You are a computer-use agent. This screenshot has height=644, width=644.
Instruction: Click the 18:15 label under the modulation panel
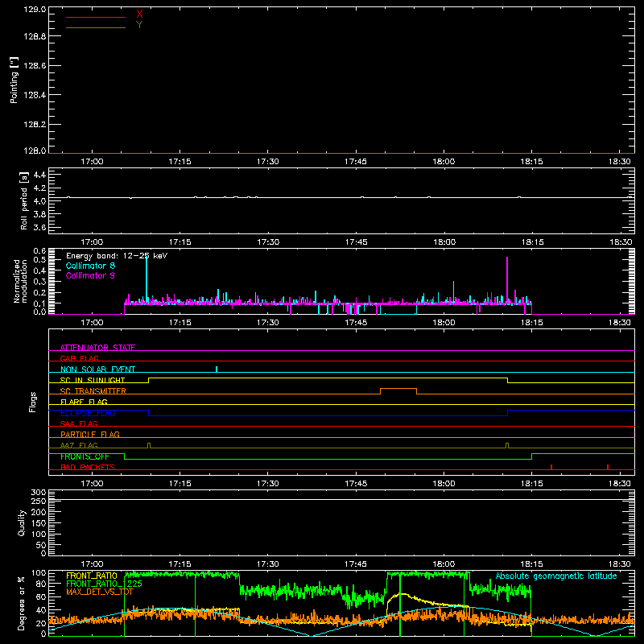[532, 323]
